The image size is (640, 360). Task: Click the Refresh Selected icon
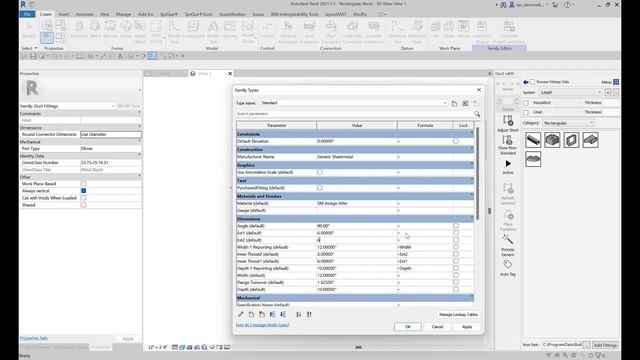pyautogui.click(x=508, y=189)
